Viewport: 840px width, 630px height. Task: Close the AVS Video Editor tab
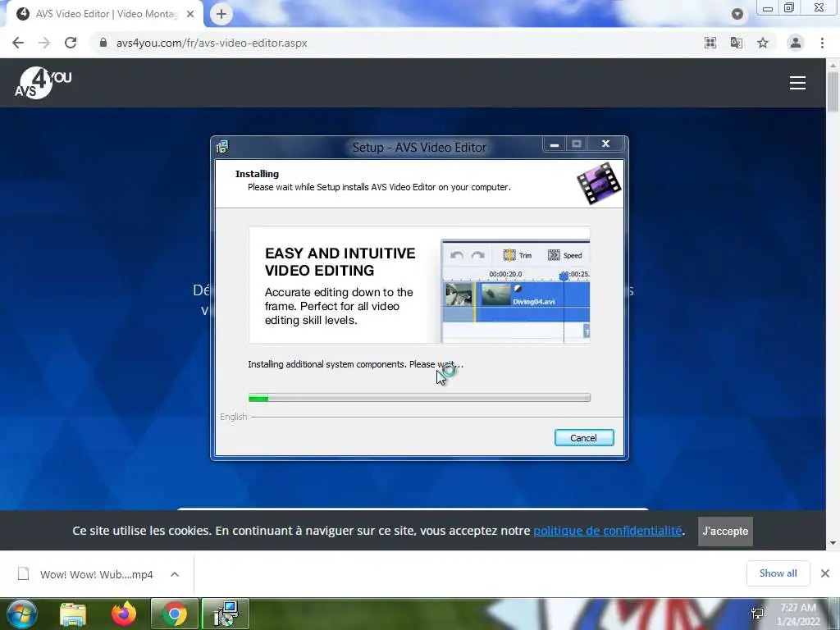coord(190,14)
